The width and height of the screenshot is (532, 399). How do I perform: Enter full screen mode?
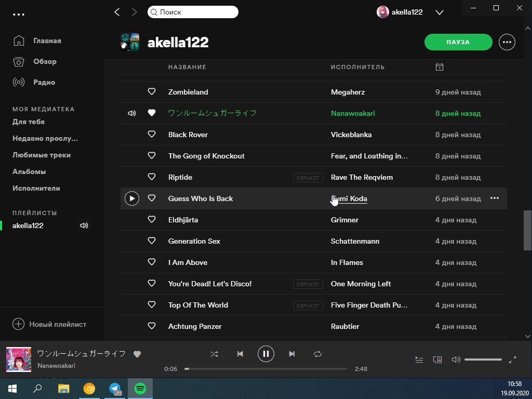coord(512,360)
